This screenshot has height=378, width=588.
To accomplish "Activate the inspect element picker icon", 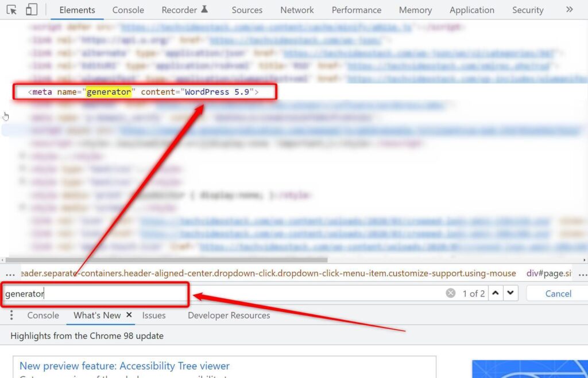I will [11, 10].
